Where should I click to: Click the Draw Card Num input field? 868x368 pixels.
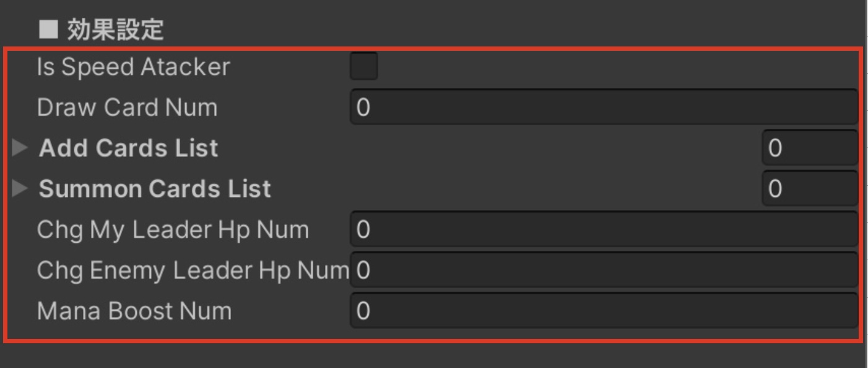[x=604, y=107]
